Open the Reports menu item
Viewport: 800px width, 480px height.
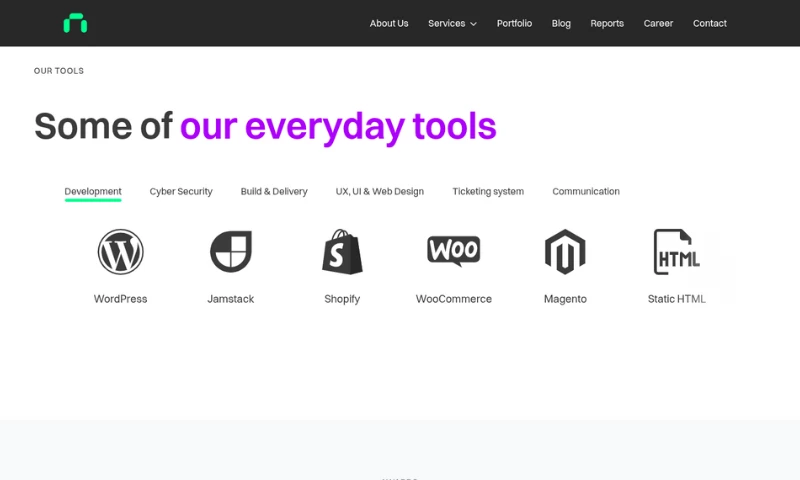click(607, 23)
